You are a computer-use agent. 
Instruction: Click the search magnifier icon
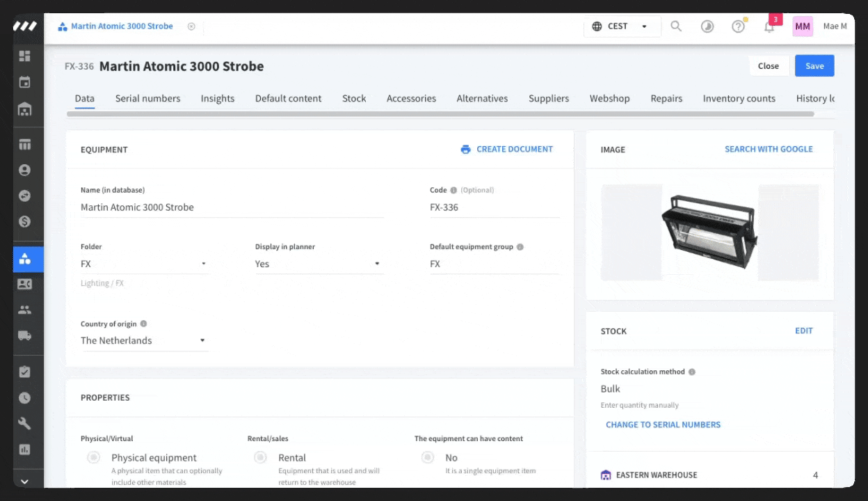tap(676, 26)
